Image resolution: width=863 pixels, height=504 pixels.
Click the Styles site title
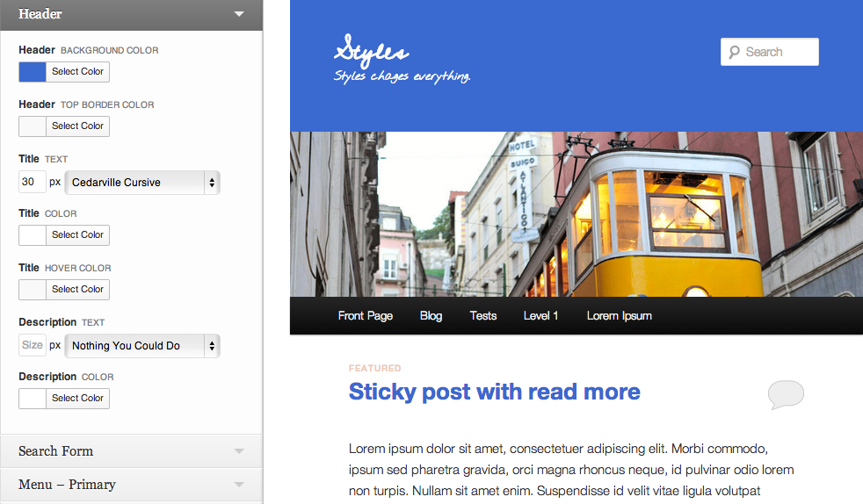tap(371, 52)
